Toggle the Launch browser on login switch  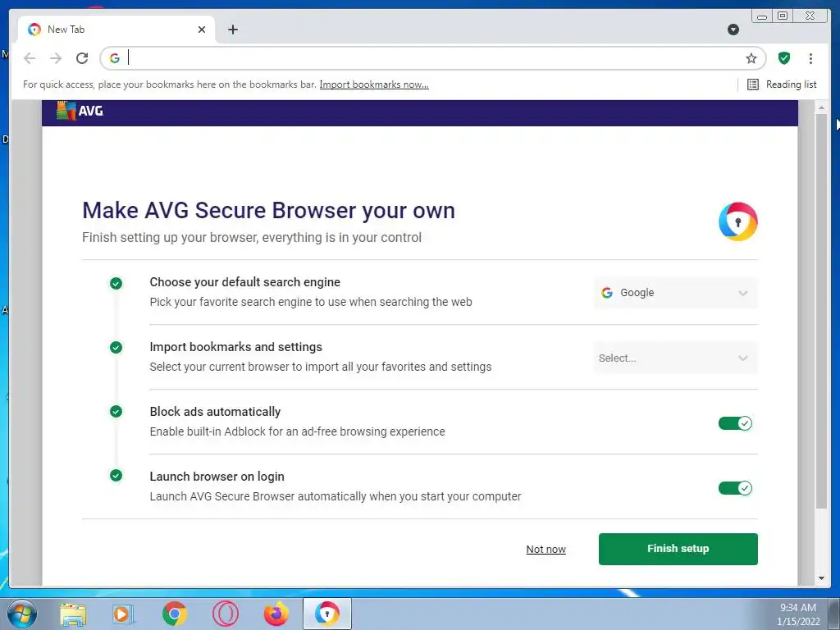point(735,488)
